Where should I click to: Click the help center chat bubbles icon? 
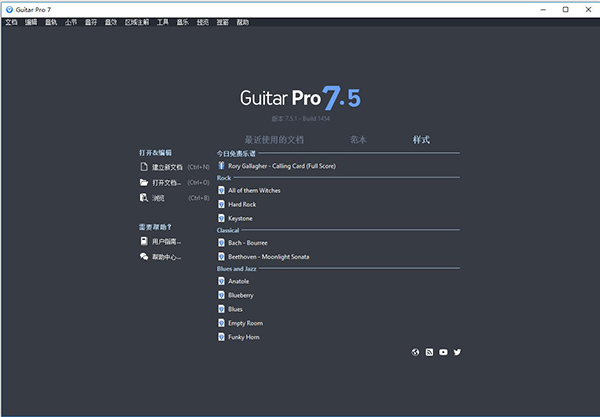point(144,256)
